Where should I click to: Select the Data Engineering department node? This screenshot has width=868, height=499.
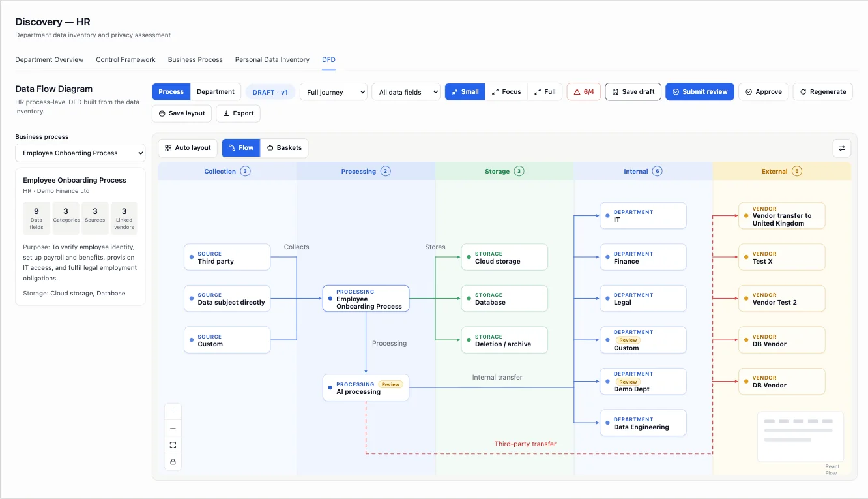(643, 423)
